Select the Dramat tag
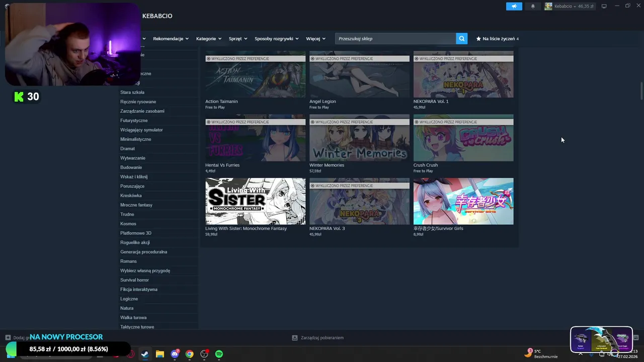This screenshot has height=362, width=644. click(x=127, y=149)
